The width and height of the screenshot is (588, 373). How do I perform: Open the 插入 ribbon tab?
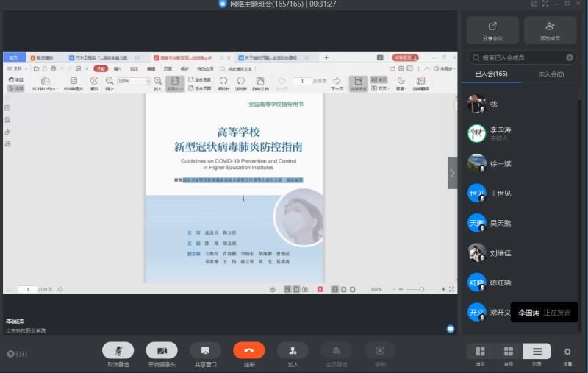[118, 68]
